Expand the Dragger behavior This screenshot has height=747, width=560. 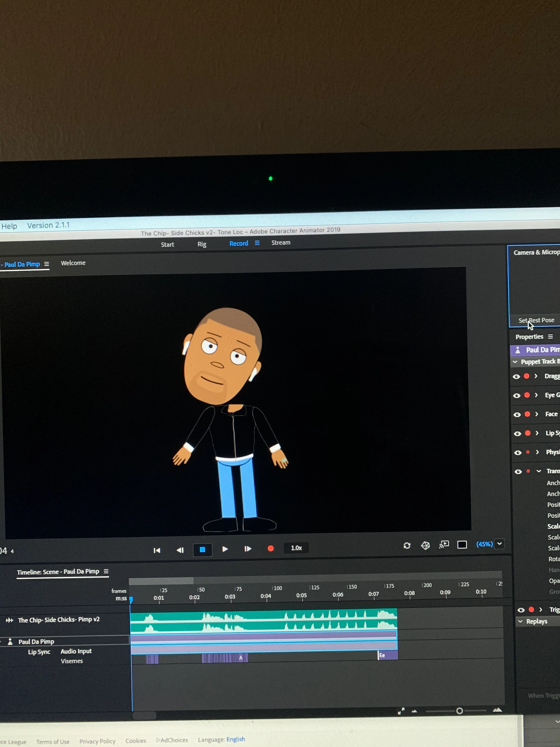(x=536, y=376)
